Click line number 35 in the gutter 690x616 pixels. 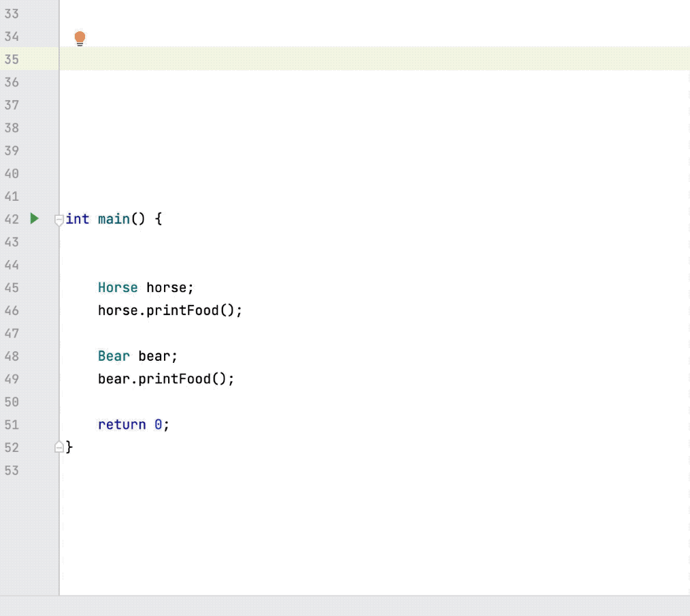pos(12,59)
